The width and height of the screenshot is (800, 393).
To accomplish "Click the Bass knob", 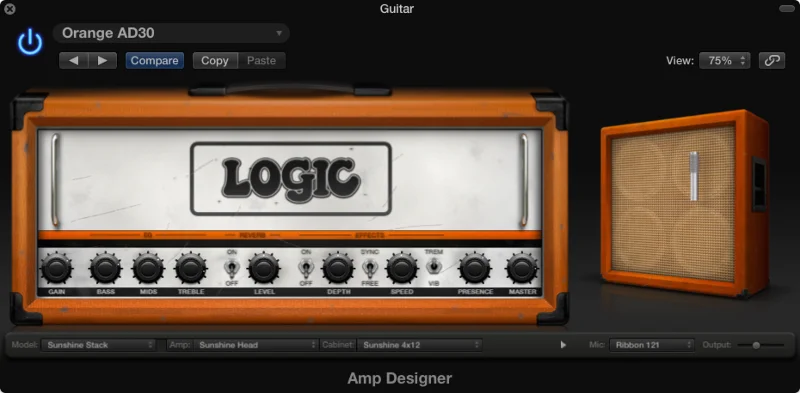I will (x=106, y=268).
